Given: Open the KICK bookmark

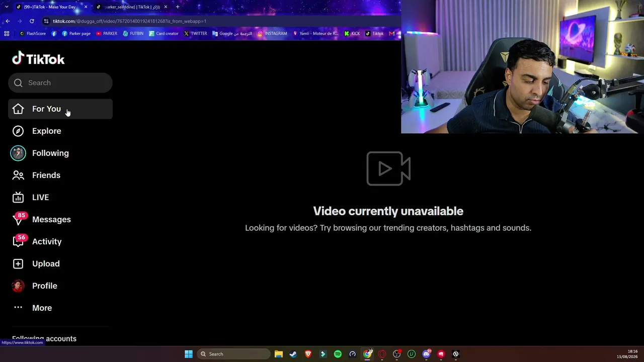Looking at the screenshot, I should 352,34.
